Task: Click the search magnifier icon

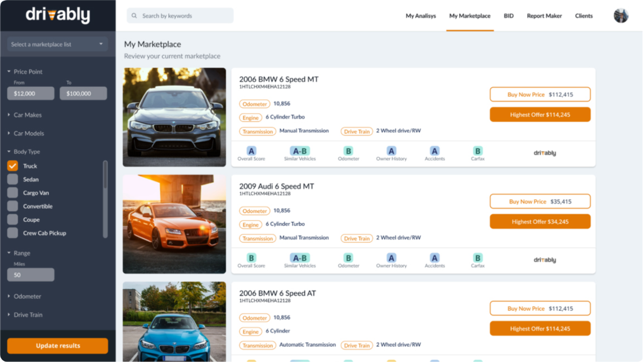Action: 135,15
